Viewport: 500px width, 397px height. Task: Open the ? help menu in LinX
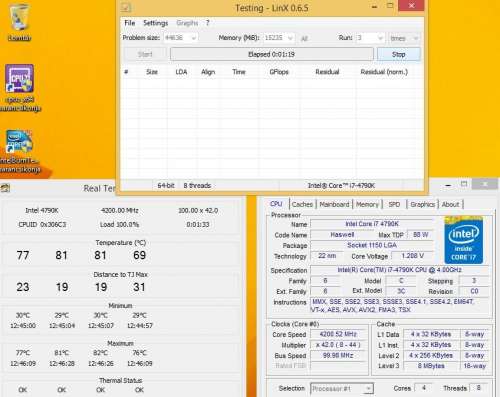208,23
